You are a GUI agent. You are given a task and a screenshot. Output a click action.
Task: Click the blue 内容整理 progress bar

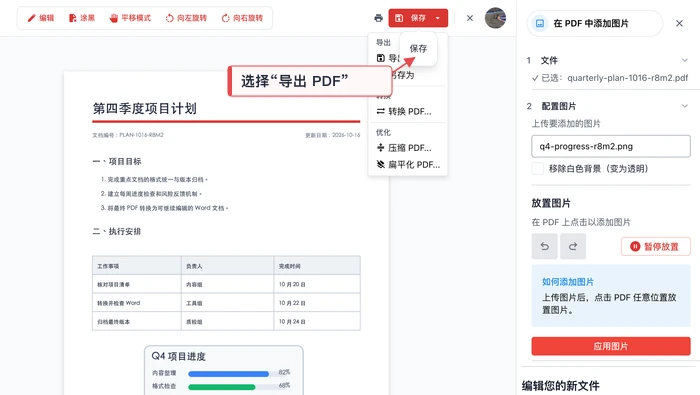pyautogui.click(x=229, y=374)
